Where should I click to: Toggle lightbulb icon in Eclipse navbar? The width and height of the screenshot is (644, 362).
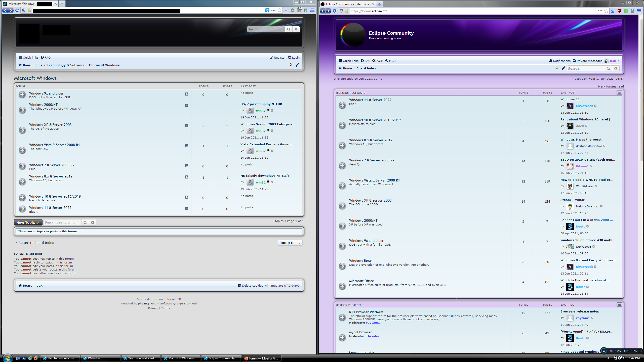click(557, 68)
